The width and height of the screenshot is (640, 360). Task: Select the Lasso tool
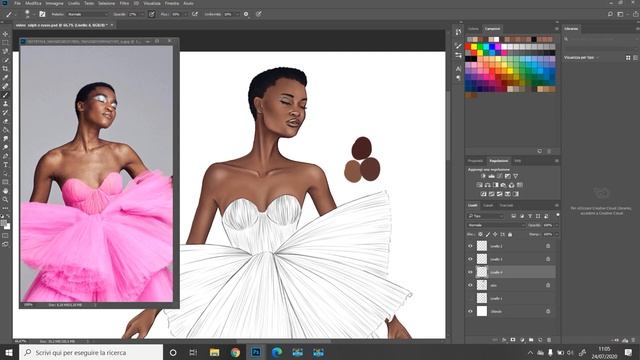tap(5, 51)
